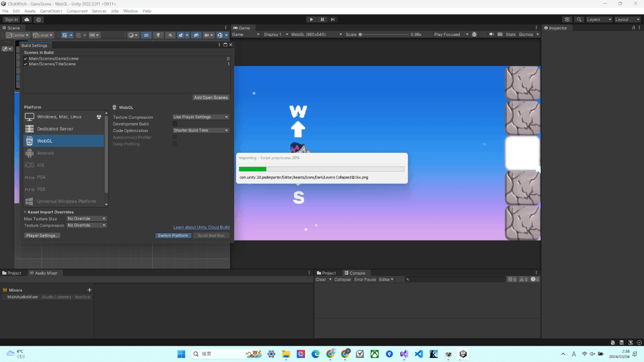This screenshot has height=362, width=644.
Task: Click Console message count badge
Action: [535, 279]
